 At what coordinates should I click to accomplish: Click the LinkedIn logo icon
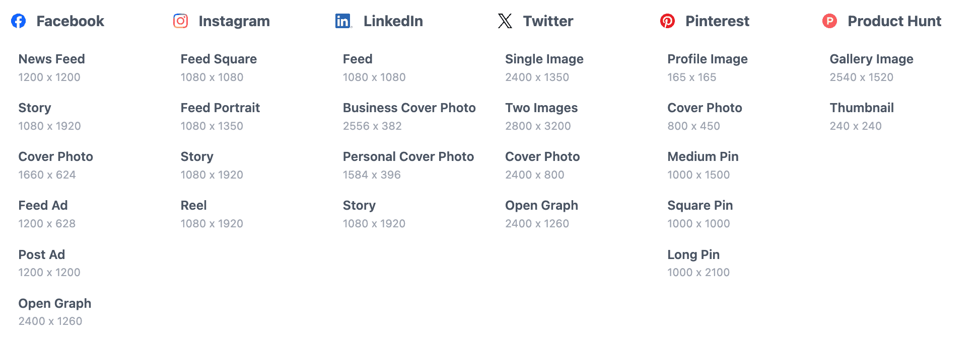tap(343, 21)
